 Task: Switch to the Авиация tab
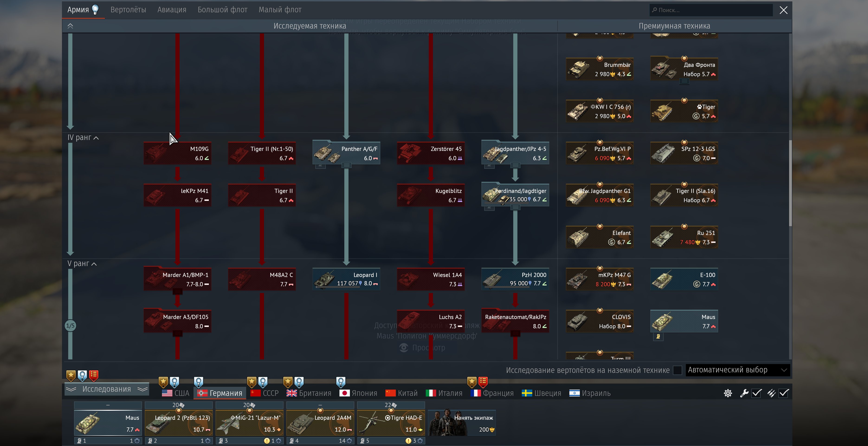point(171,10)
